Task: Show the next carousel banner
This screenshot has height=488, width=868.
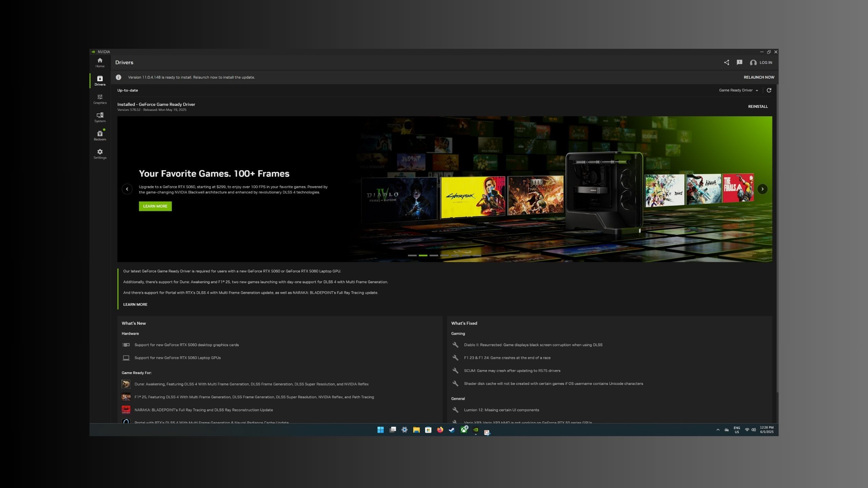Action: pyautogui.click(x=762, y=189)
